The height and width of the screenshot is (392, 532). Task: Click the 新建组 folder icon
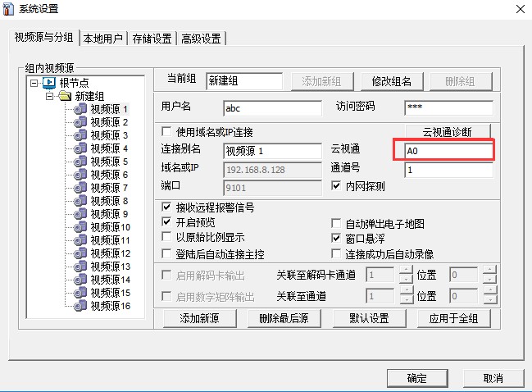[65, 96]
